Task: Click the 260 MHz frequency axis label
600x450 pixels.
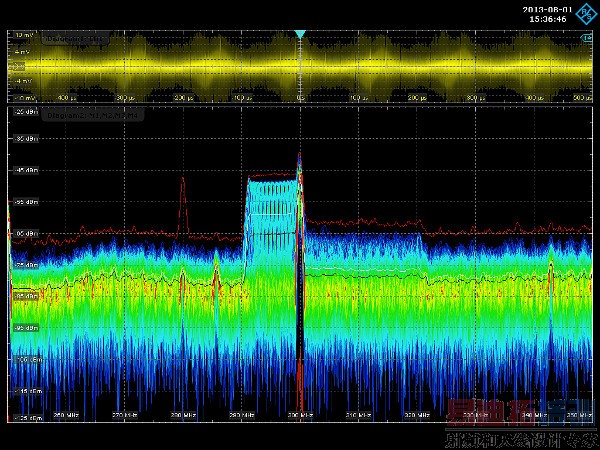Action: point(65,413)
